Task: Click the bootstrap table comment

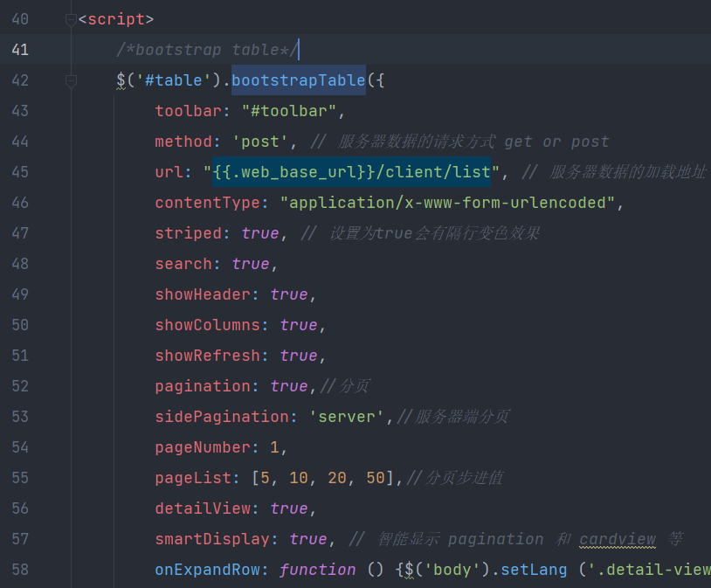Action: point(208,50)
